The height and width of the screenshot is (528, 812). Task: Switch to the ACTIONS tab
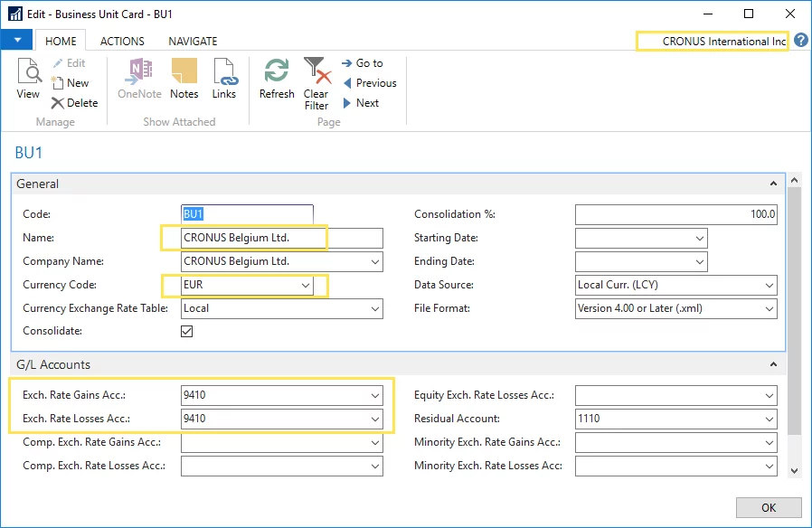pyautogui.click(x=122, y=41)
